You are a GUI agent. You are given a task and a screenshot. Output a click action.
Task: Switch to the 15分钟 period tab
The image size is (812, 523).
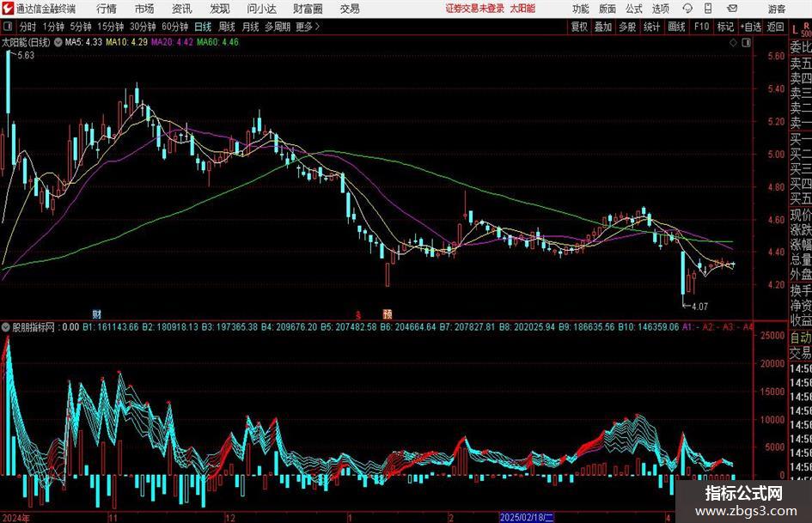tap(111, 27)
